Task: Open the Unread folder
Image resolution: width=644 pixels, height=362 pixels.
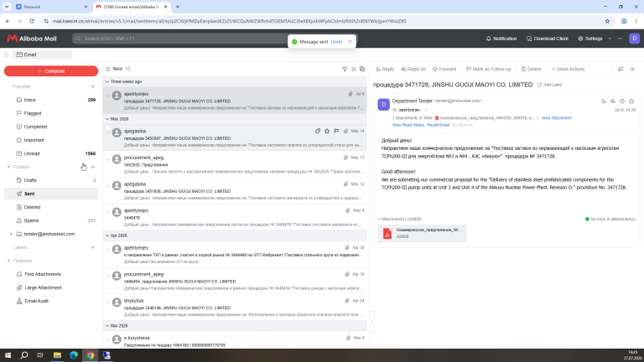Action: pyautogui.click(x=51, y=153)
